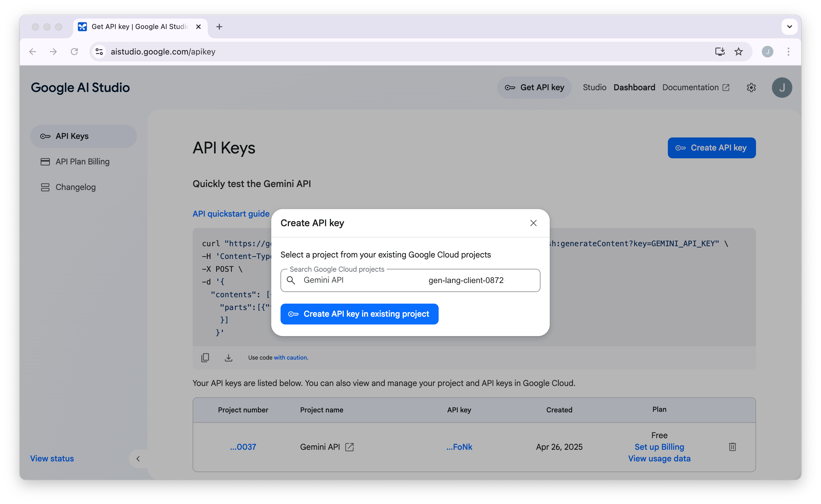Viewport: 821px width, 504px height.
Task: Click the Google AI Studio logo text
Action: [80, 87]
